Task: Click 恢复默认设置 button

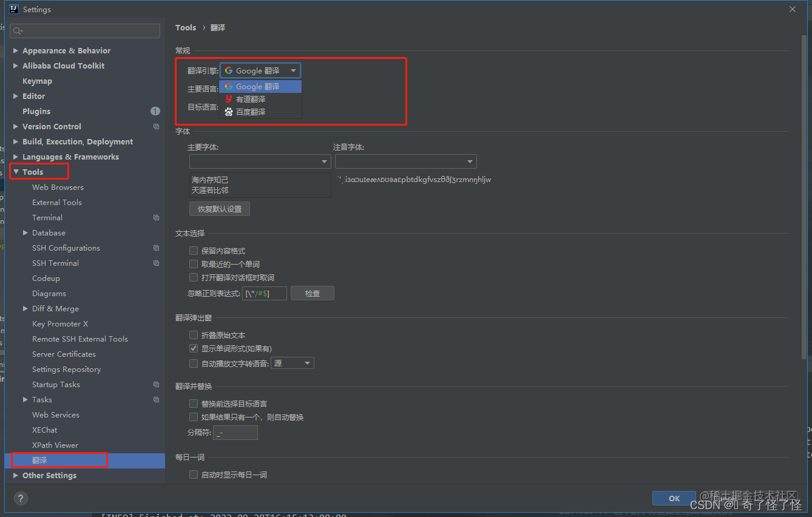Action: pos(220,209)
